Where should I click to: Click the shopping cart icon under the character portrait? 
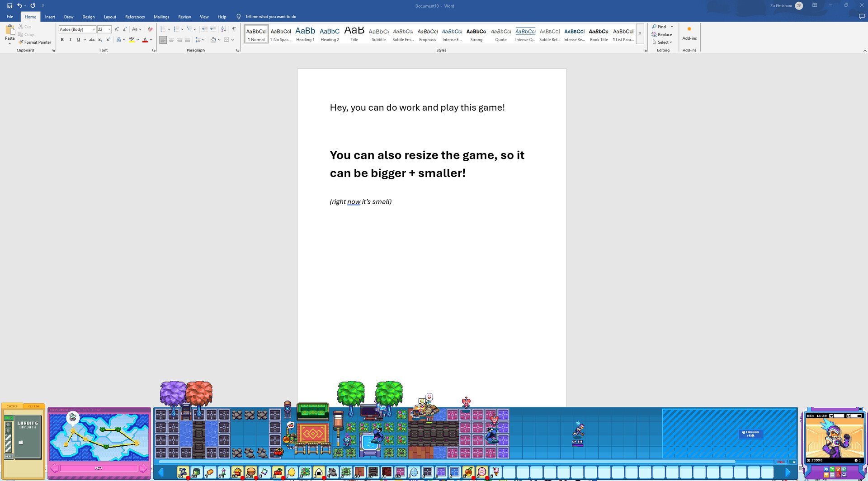(x=832, y=469)
